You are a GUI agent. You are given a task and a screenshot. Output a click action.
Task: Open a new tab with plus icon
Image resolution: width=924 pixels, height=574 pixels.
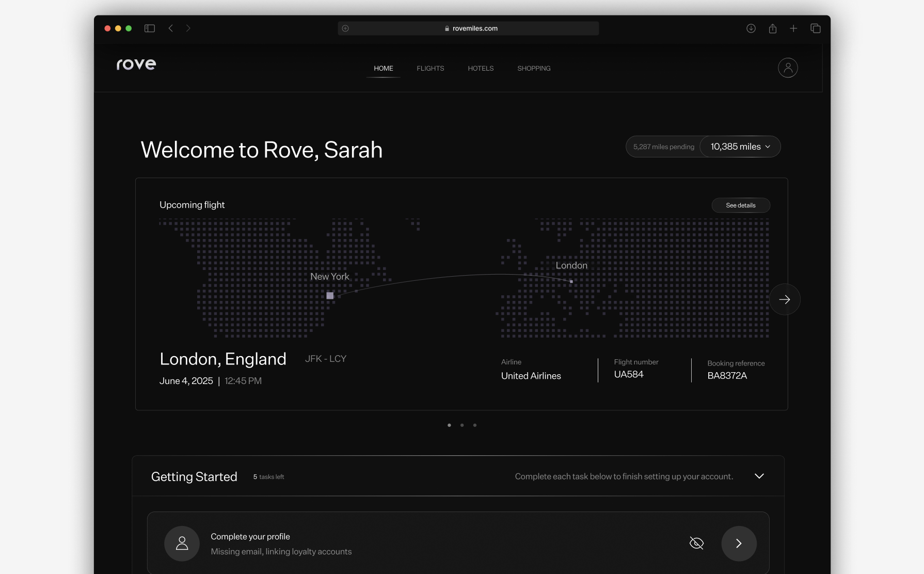793,28
